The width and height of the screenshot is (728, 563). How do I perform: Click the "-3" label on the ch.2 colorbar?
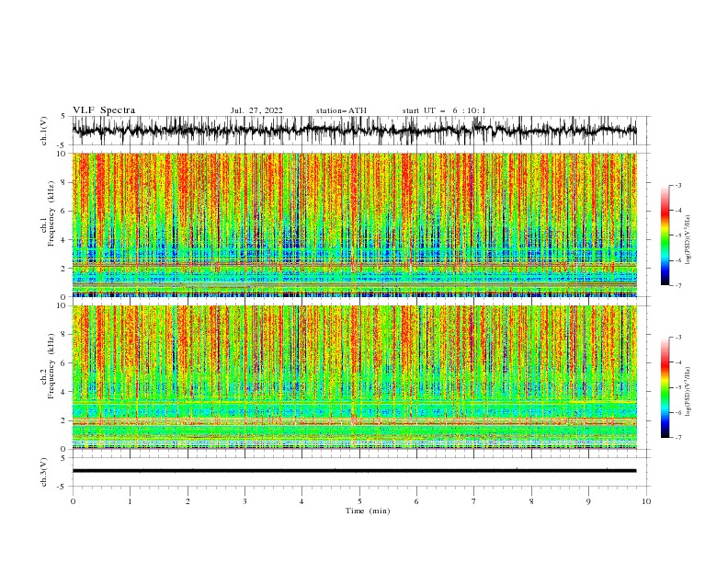tap(678, 338)
